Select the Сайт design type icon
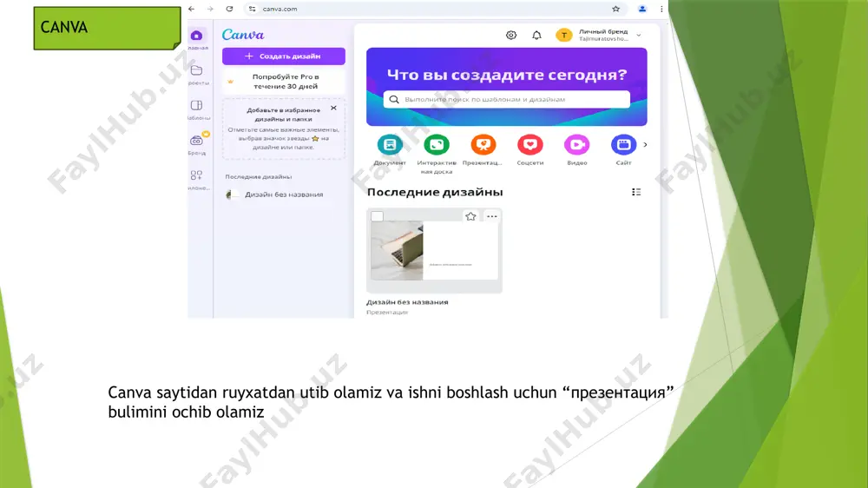 tap(623, 144)
